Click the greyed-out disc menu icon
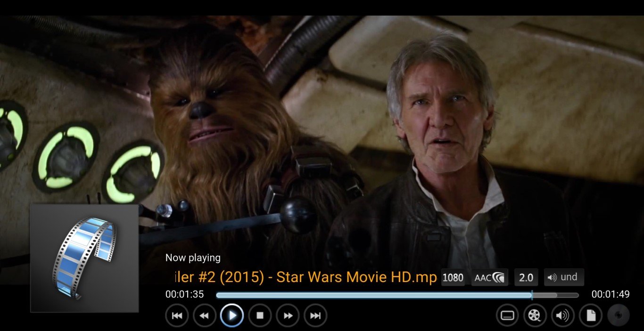Image resolution: width=644 pixels, height=331 pixels. click(618, 315)
